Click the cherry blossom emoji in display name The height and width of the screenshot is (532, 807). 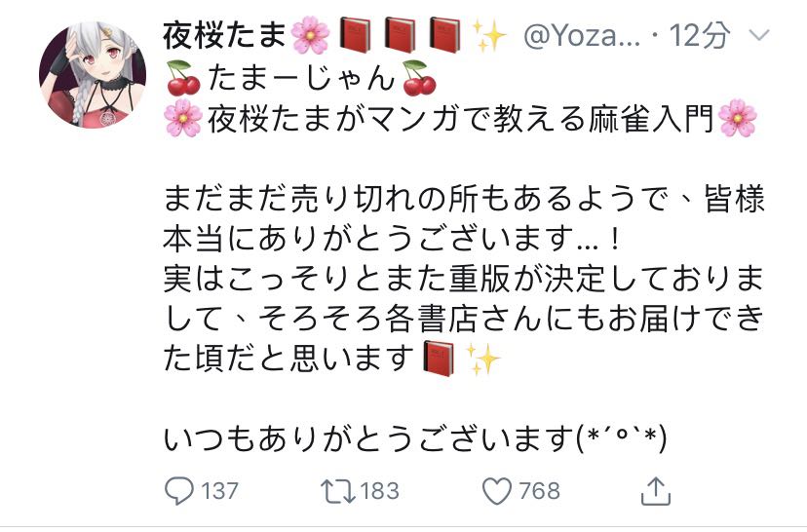click(310, 35)
